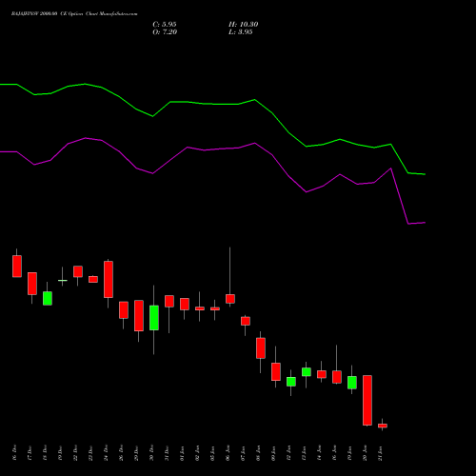Select the '16 Dec' date label

(x=14, y=452)
